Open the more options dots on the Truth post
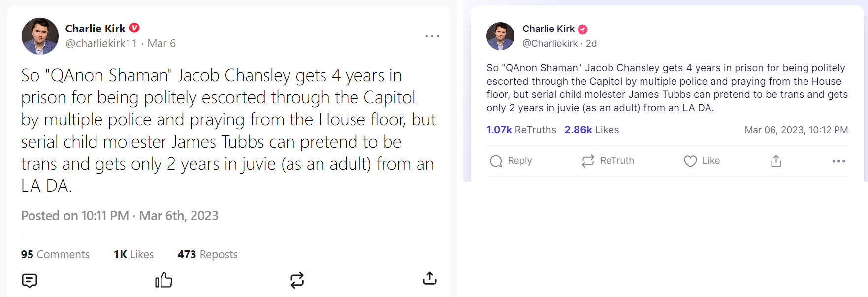This screenshot has height=297, width=868. (x=838, y=161)
